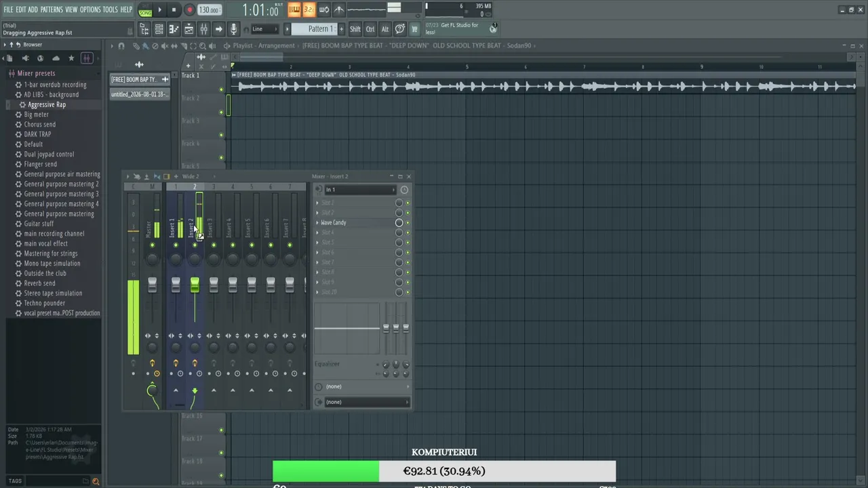Open the mixer input In 1 dropdown
Viewport: 868px width, 488px height.
[359, 190]
